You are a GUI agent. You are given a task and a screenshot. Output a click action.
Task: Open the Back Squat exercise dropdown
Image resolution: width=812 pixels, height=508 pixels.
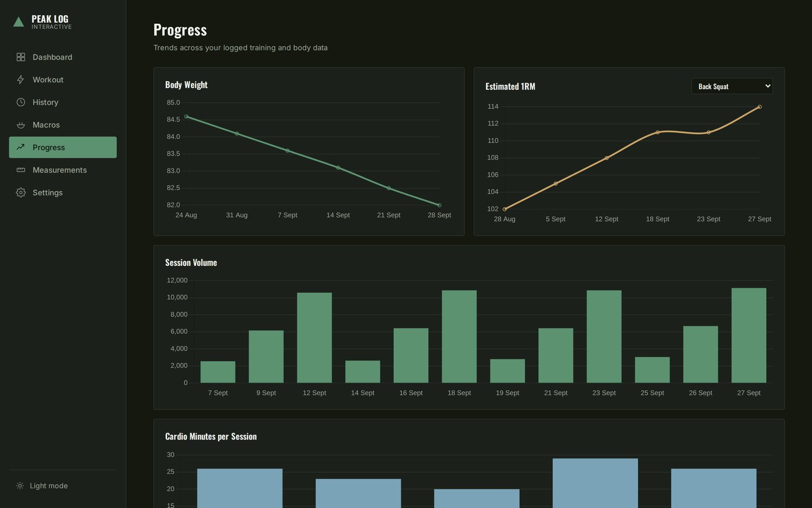tap(732, 86)
